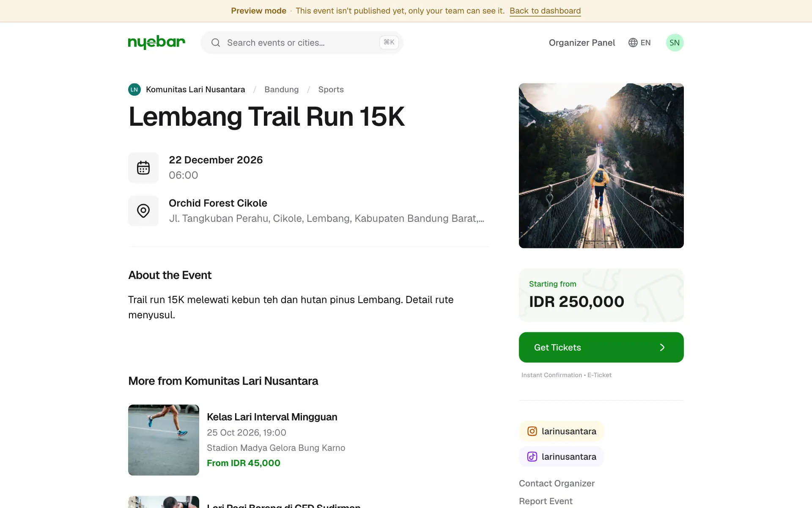Click the Orchid Forest Cikole venue name

coord(218,203)
